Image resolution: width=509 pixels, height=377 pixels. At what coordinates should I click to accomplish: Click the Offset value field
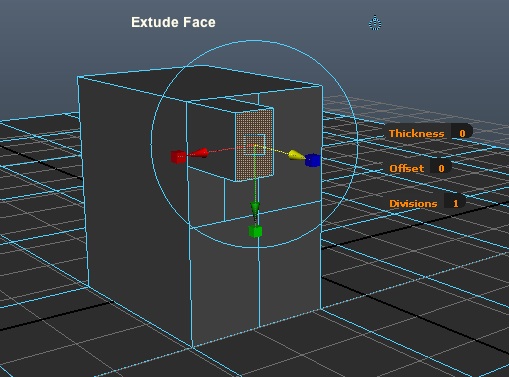[x=441, y=168]
